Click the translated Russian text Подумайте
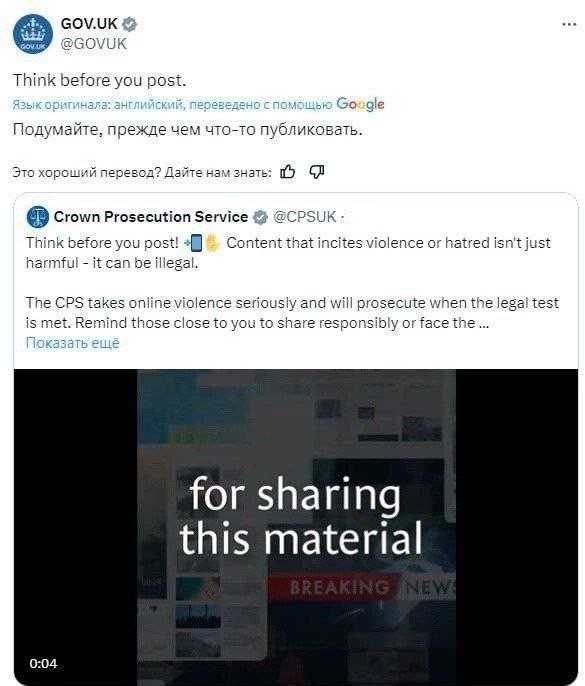 pos(187,130)
